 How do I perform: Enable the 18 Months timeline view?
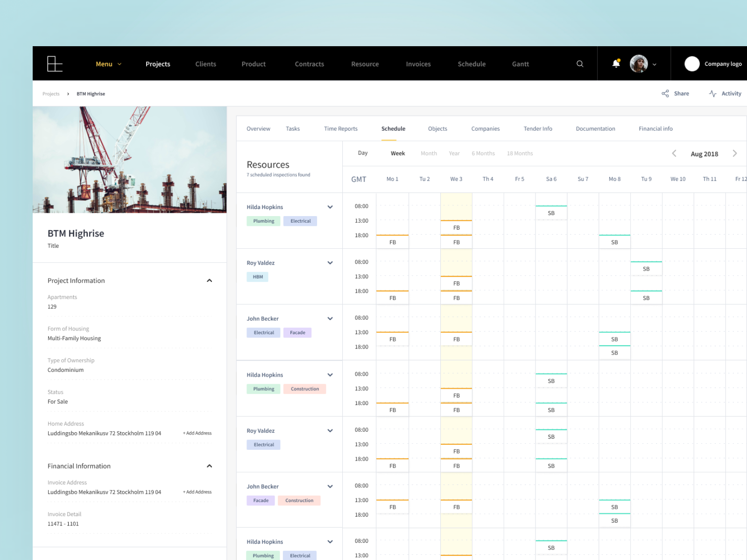pos(520,153)
